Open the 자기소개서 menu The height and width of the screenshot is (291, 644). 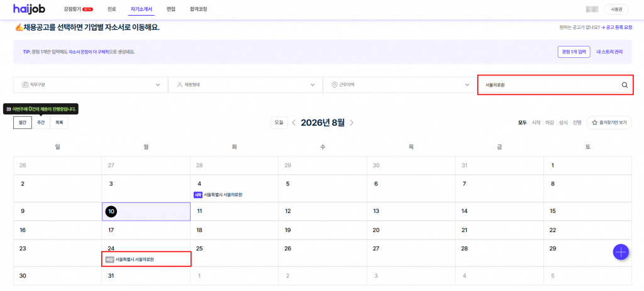(142, 9)
